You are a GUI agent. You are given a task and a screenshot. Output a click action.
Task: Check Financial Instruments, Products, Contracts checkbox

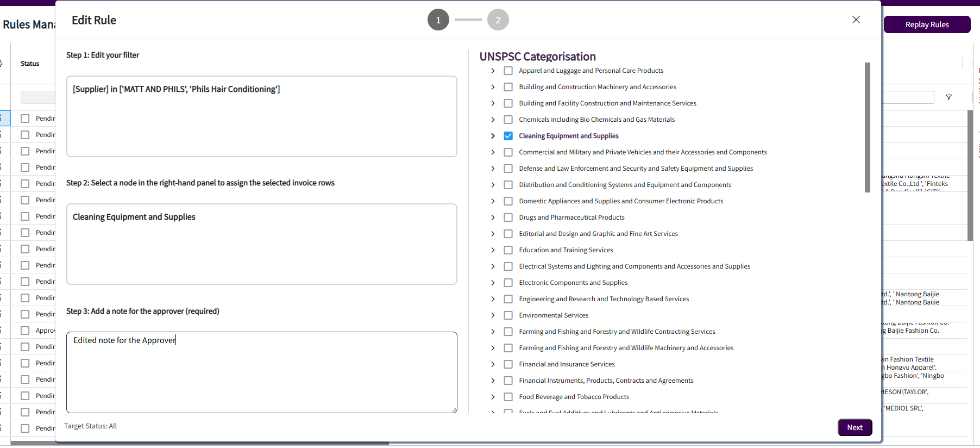[x=508, y=381]
